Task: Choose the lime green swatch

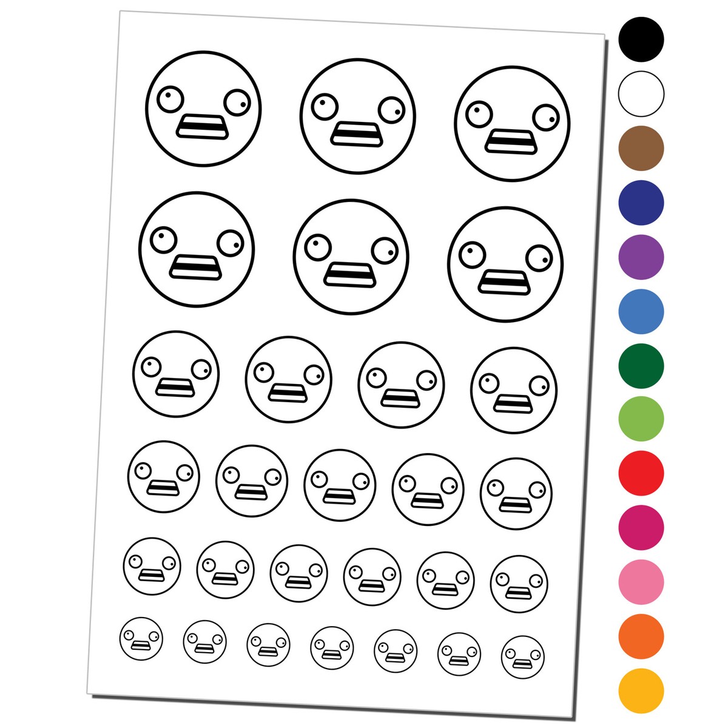Action: [641, 419]
